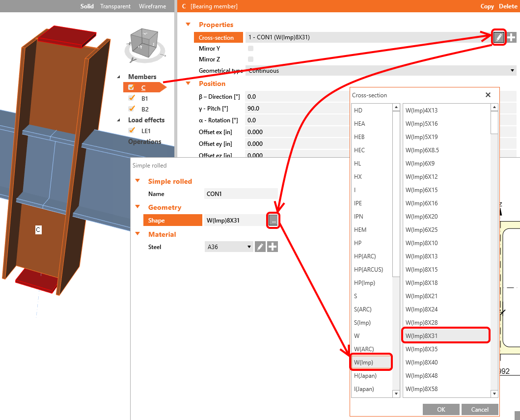Collapse the Members tree
The width and height of the screenshot is (520, 420).
pos(117,77)
